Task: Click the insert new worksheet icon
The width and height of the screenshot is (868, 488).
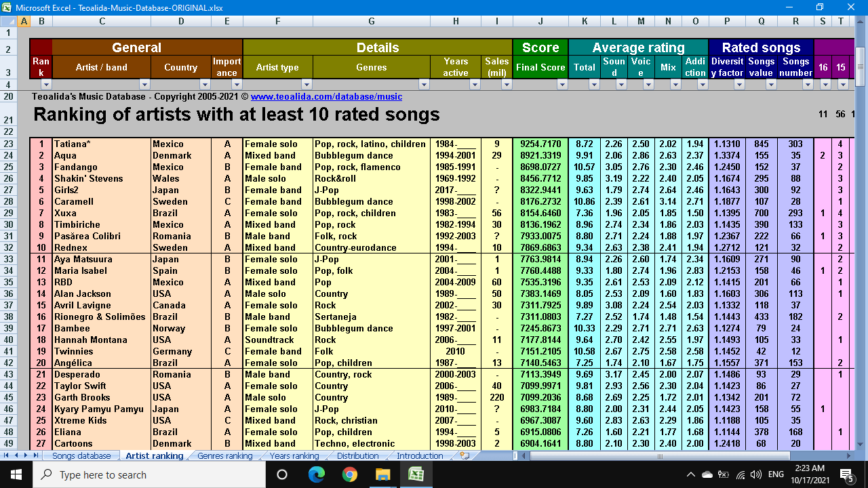Action: click(x=465, y=456)
